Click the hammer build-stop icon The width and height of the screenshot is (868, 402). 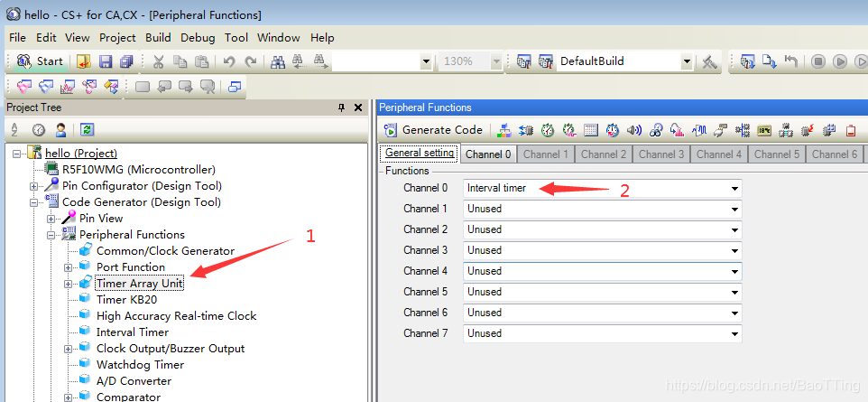pos(709,61)
